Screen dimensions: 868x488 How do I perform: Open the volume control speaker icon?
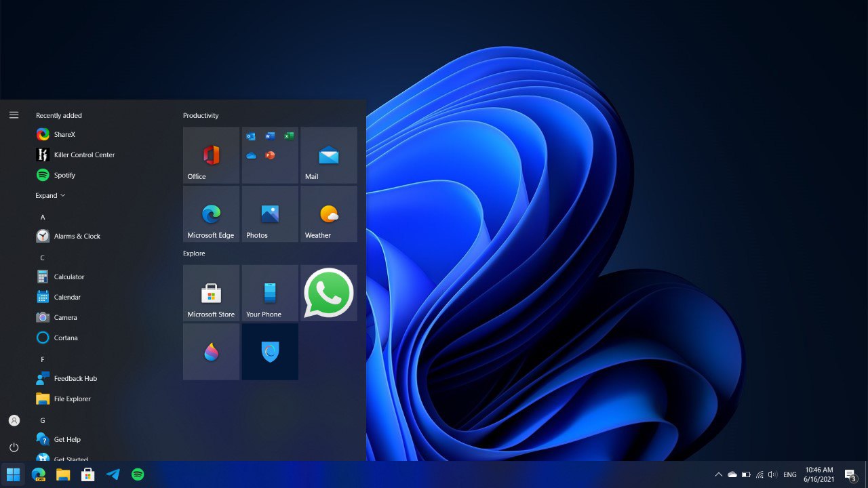click(x=772, y=474)
